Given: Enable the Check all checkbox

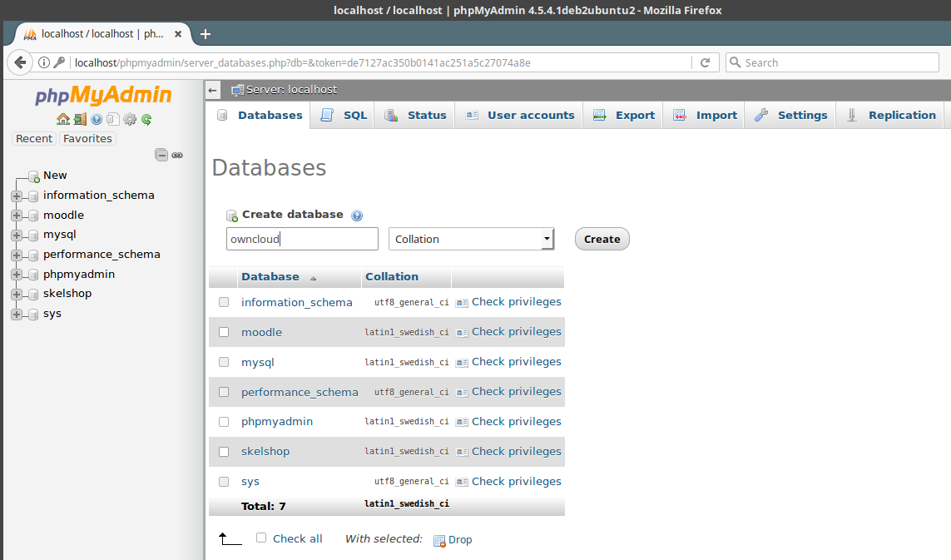Looking at the screenshot, I should coord(261,538).
